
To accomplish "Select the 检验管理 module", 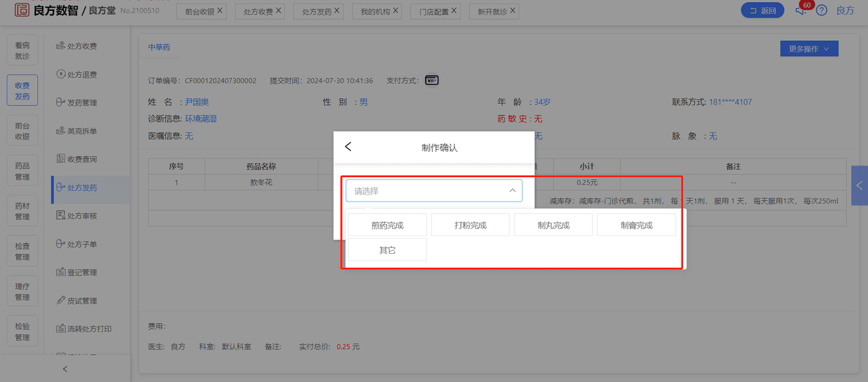I will click(x=22, y=331).
